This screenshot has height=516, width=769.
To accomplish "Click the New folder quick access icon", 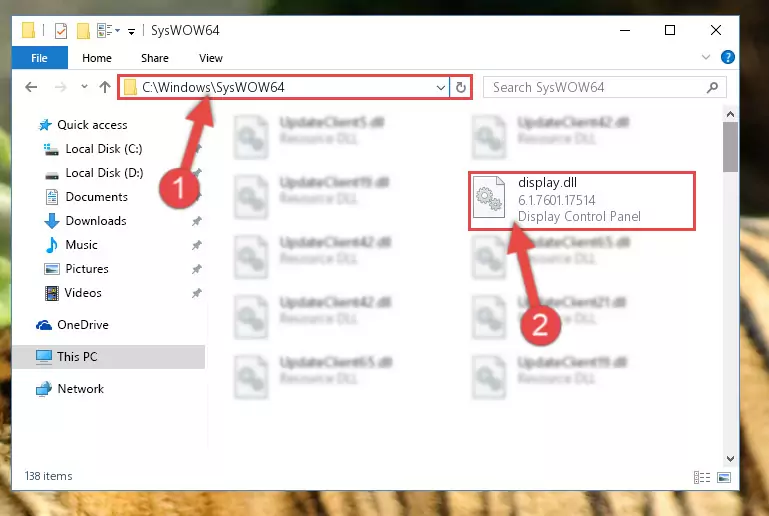I will (83, 31).
